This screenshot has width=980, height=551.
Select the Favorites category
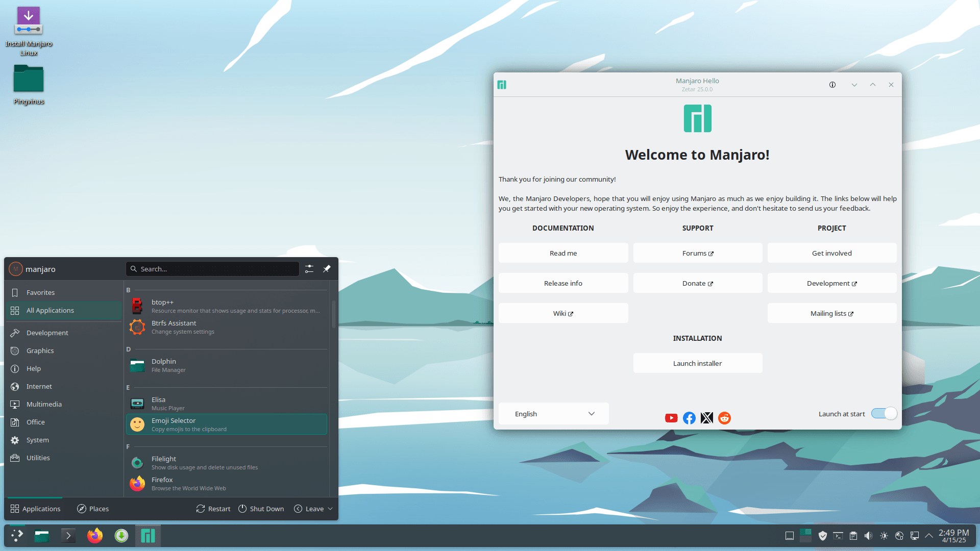(64, 292)
